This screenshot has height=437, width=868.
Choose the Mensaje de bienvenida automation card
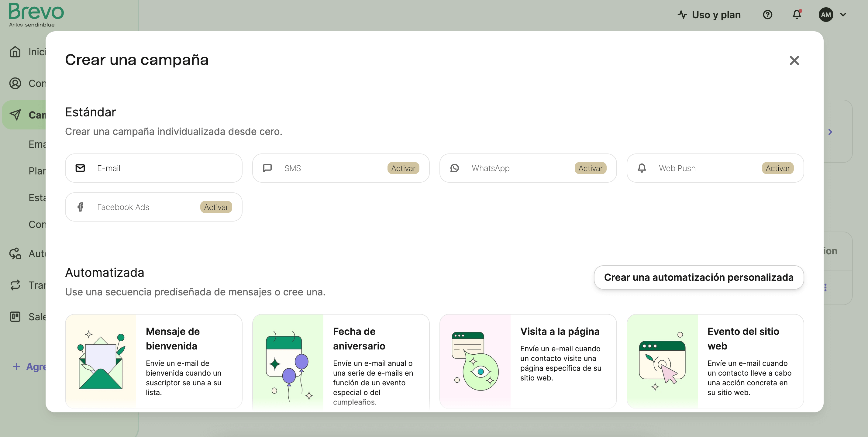coord(154,361)
